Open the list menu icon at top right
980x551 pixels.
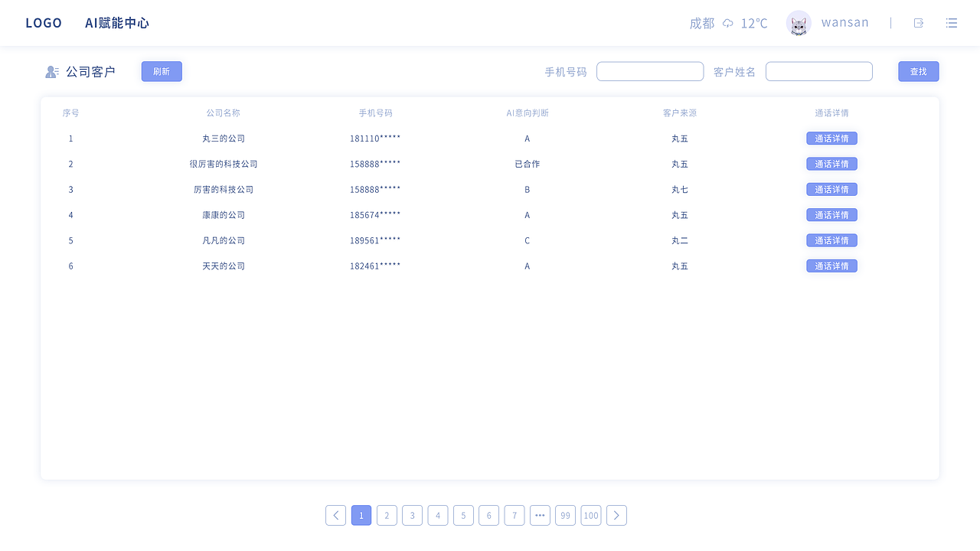951,23
